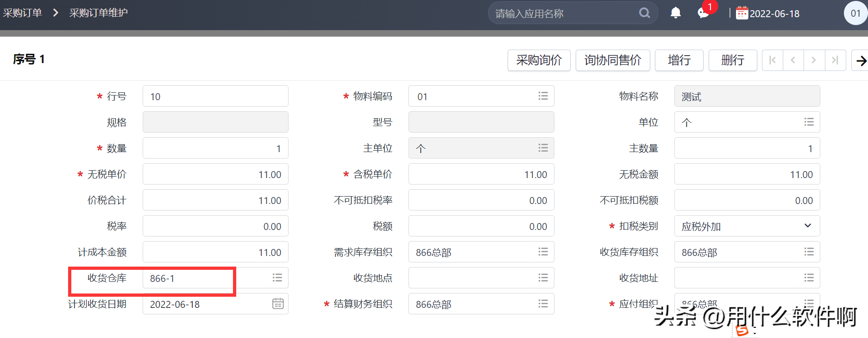Click the user avatar 01
This screenshot has height=338, width=868.
point(855,13)
